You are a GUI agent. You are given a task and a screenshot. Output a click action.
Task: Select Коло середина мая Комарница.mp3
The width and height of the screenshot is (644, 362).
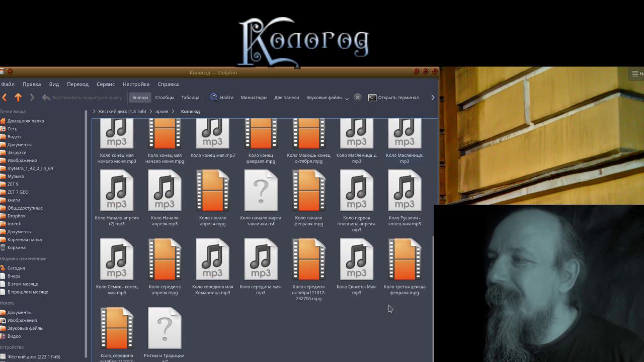coord(213,267)
